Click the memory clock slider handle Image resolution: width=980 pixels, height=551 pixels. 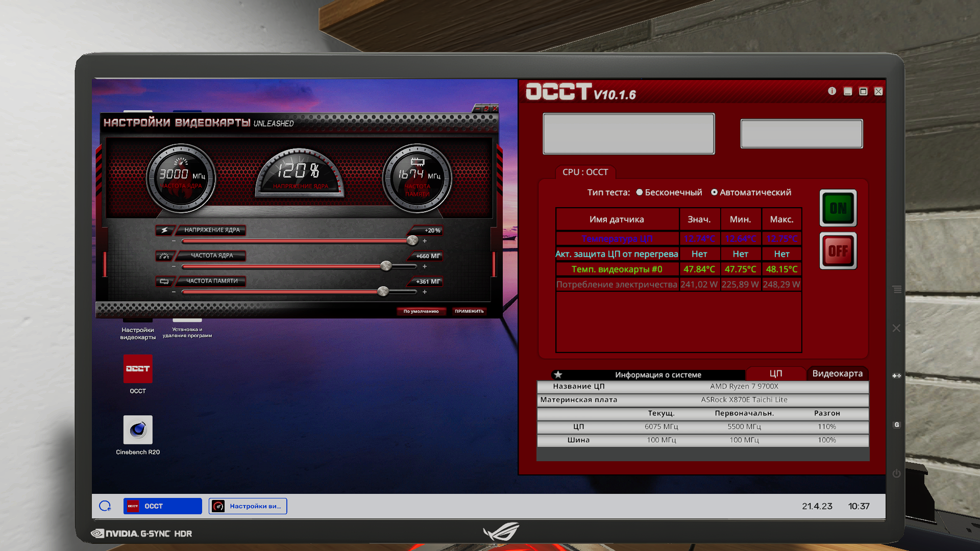pos(383,291)
